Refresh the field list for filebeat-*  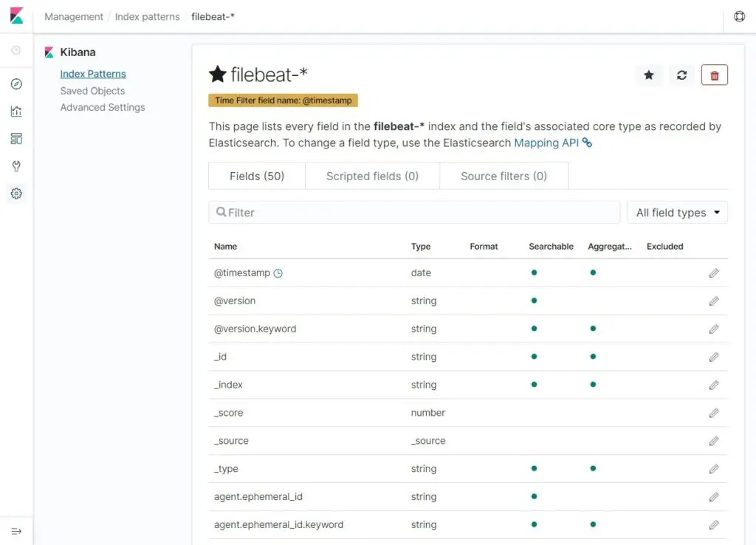(681, 75)
